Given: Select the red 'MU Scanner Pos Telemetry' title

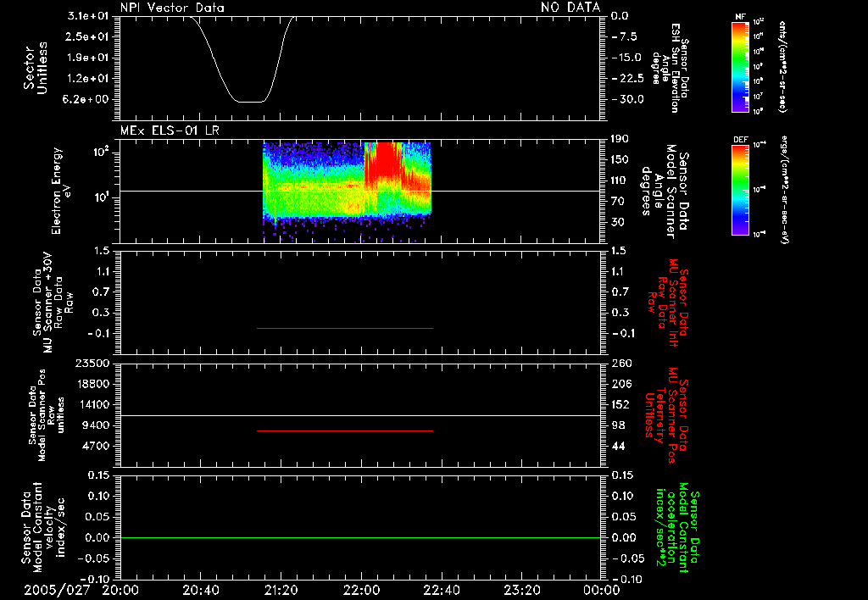Looking at the screenshot, I should (667, 415).
